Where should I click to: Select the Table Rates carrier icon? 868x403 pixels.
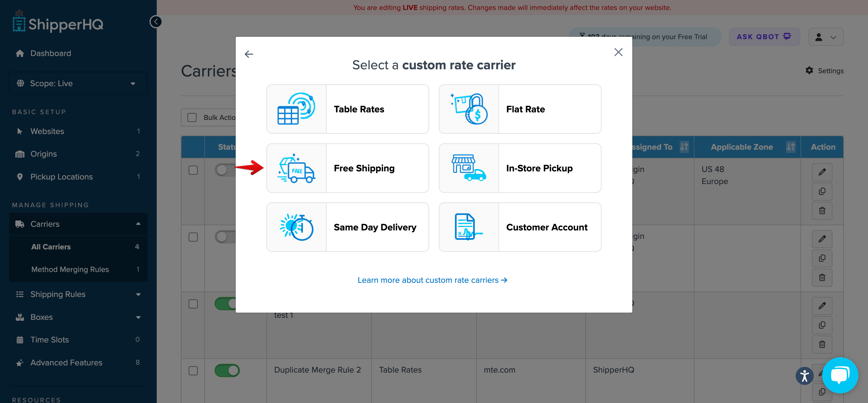296,109
